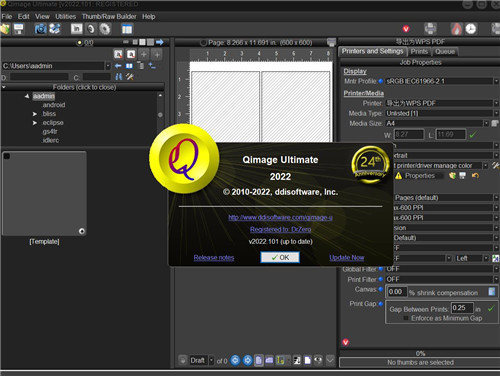The width and height of the screenshot is (500, 376).
Task: Open the Release notes link
Action: 214,258
